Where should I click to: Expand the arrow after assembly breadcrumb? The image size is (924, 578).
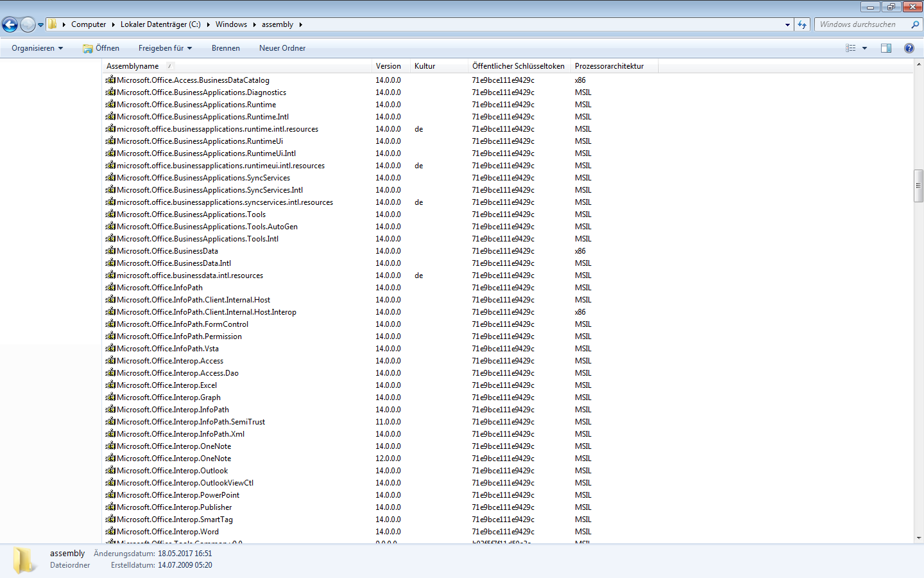[x=300, y=24]
